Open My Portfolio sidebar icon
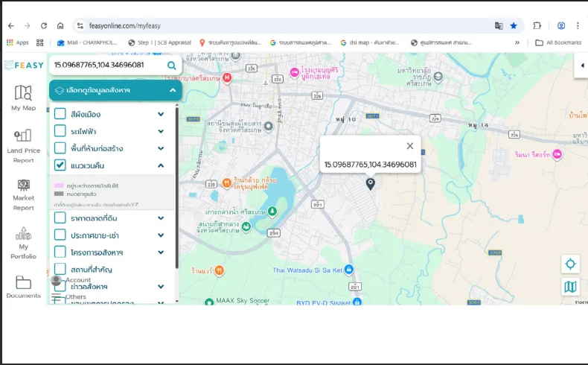 (x=23, y=243)
